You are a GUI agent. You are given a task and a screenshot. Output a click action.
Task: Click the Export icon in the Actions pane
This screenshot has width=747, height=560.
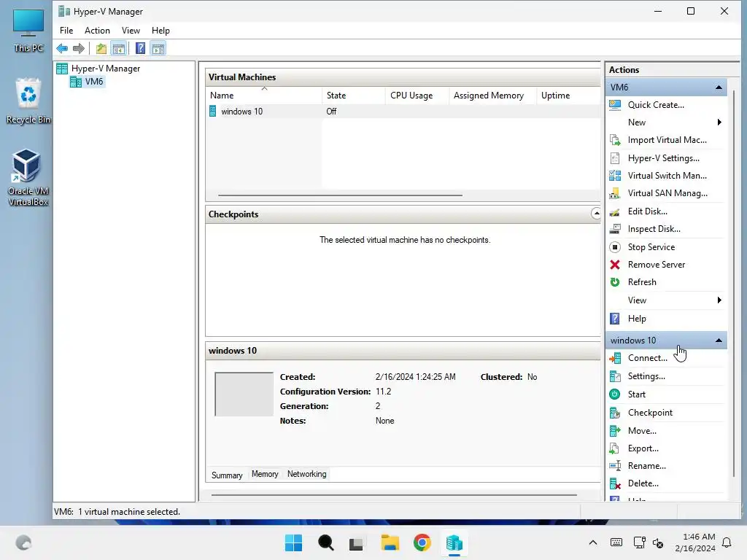tap(615, 448)
